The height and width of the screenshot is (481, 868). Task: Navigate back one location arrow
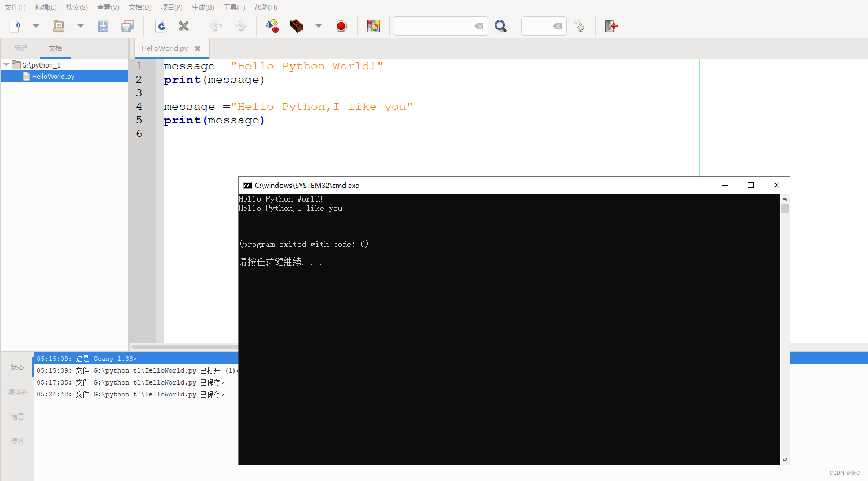point(216,26)
